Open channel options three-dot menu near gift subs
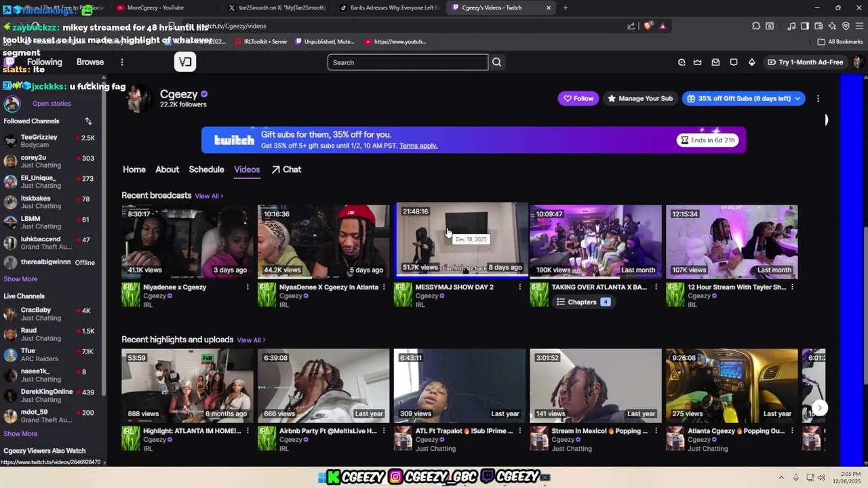 (818, 98)
